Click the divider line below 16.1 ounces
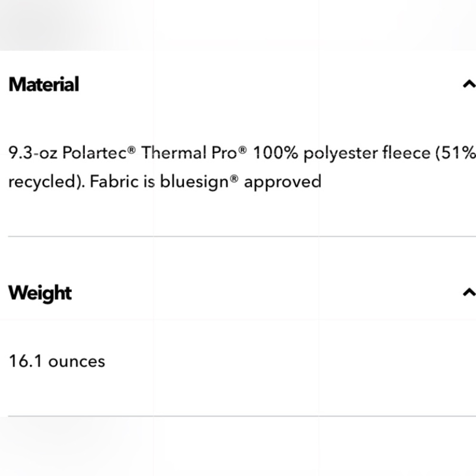476x476 pixels. 242,416
